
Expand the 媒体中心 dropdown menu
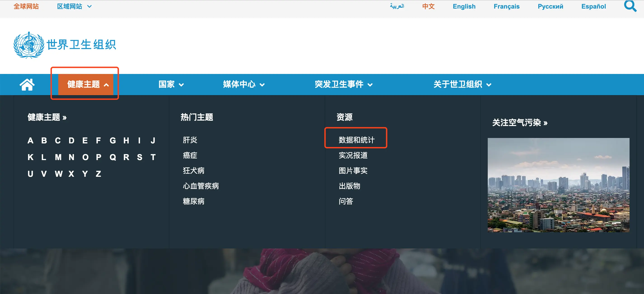243,84
